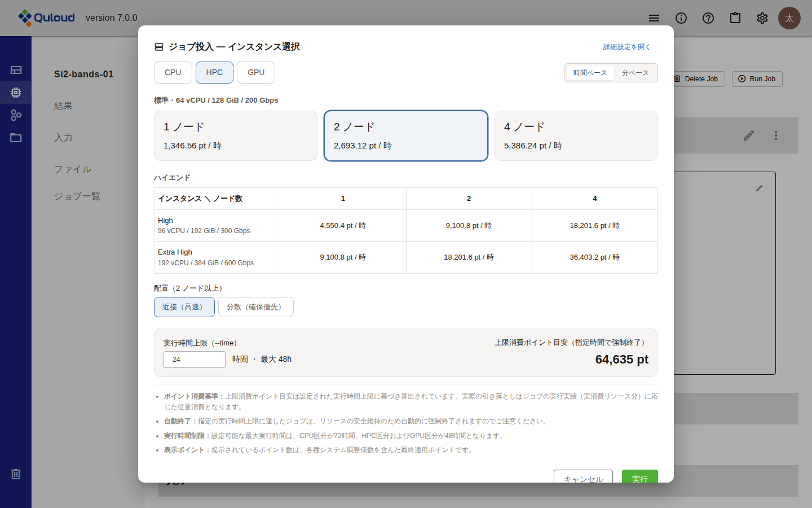Select Extra High 2-node price cell

pyautogui.click(x=469, y=257)
